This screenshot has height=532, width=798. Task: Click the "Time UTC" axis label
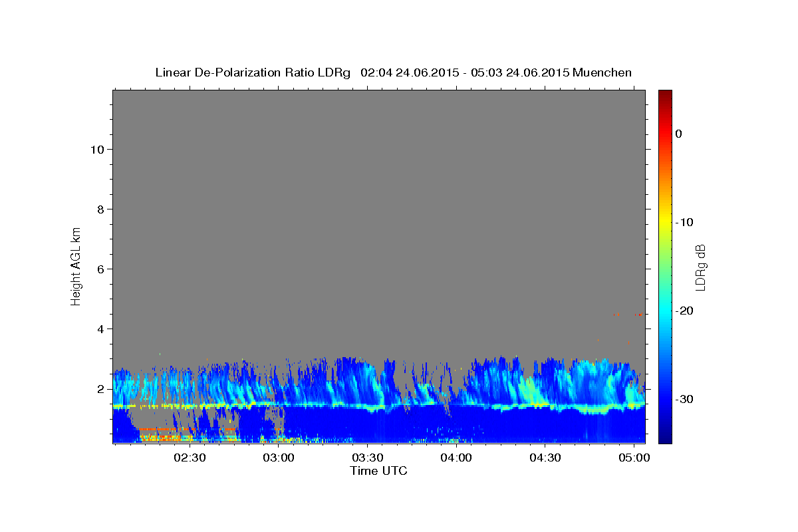point(378,471)
